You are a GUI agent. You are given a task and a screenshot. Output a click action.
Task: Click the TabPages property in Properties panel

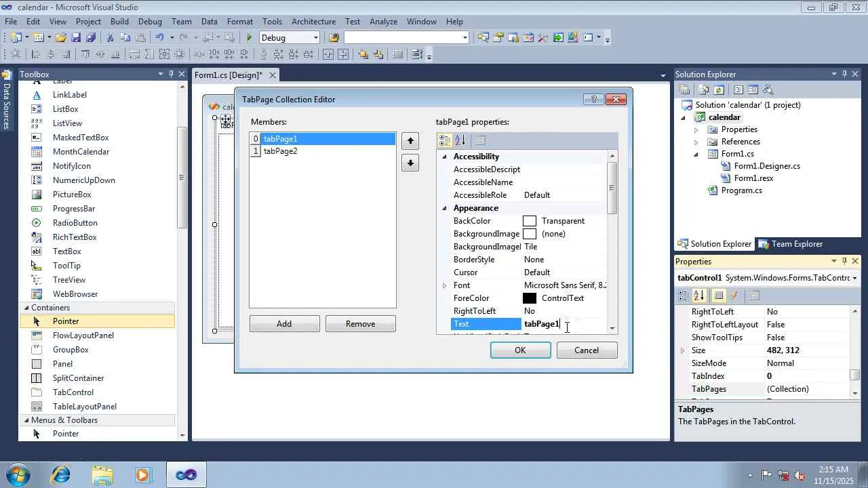click(x=709, y=389)
